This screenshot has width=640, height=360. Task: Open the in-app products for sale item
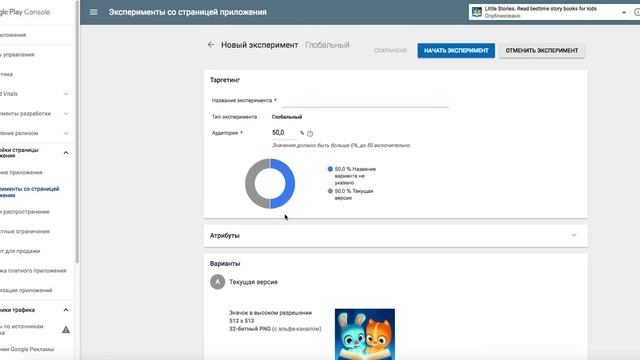pyautogui.click(x=20, y=251)
